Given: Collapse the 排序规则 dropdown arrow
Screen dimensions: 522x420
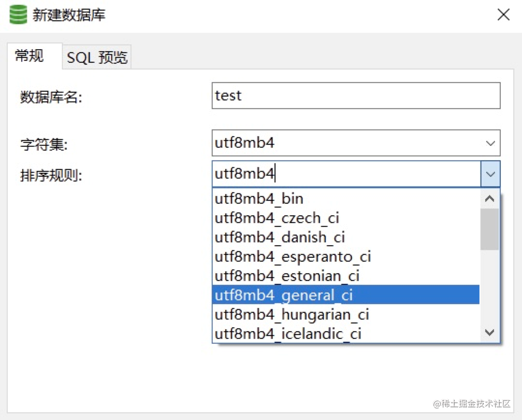Looking at the screenshot, I should tap(491, 174).
